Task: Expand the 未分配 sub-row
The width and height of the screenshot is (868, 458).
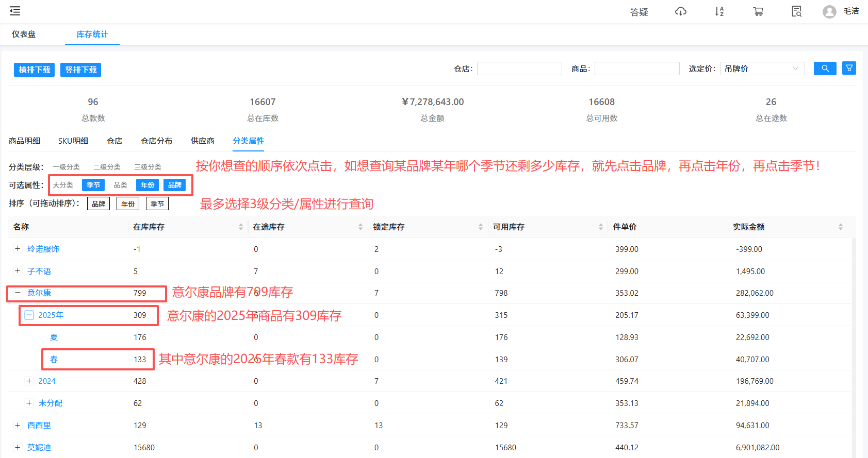Action: 29,403
